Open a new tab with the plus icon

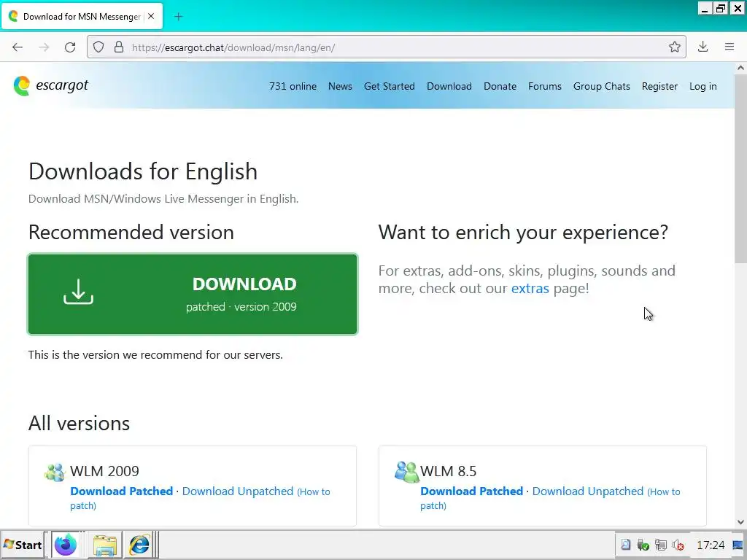coord(178,17)
